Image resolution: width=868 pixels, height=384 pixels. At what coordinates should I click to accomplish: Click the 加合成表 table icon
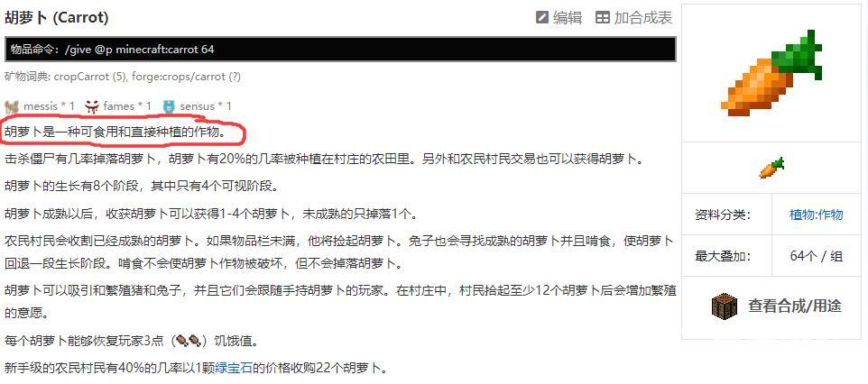click(x=603, y=17)
